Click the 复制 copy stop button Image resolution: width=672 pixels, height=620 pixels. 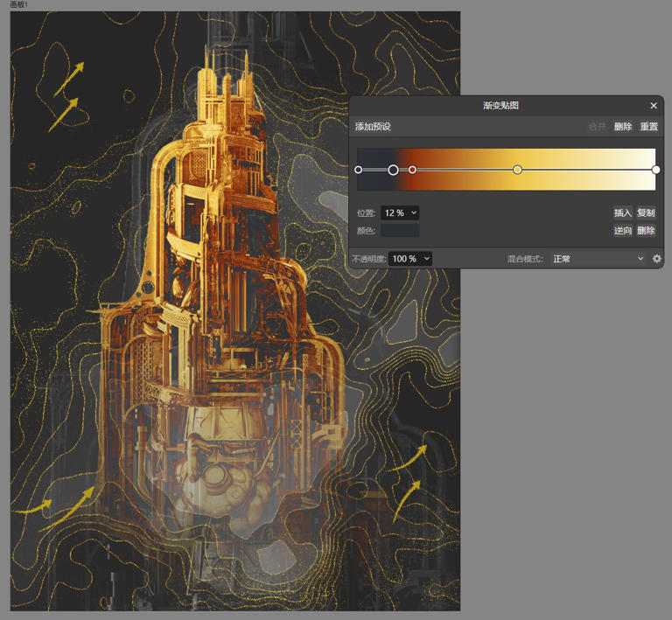(x=646, y=212)
